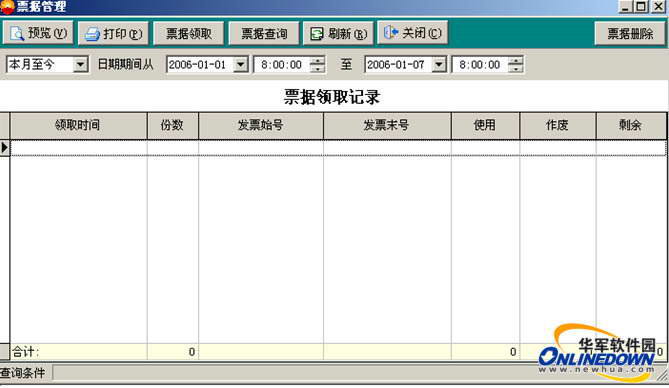
Task: Open 票据领取 receipt collection
Action: point(189,33)
